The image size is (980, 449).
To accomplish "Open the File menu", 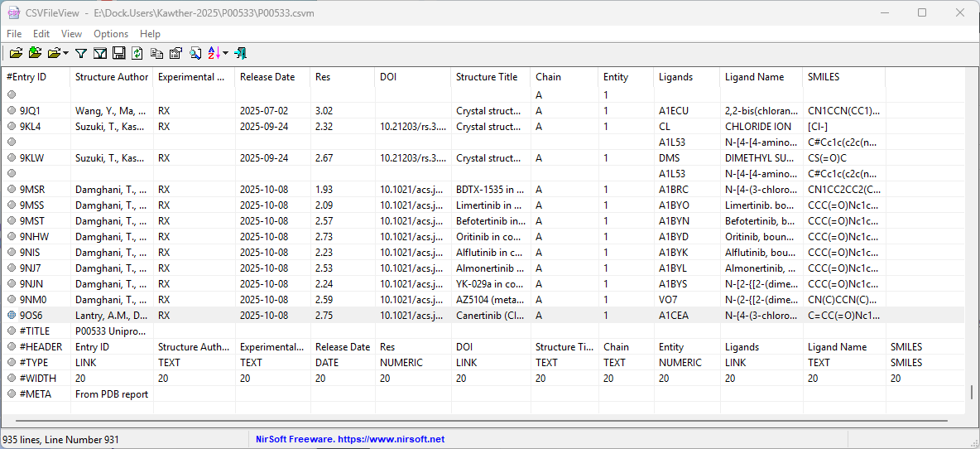I will coord(14,34).
